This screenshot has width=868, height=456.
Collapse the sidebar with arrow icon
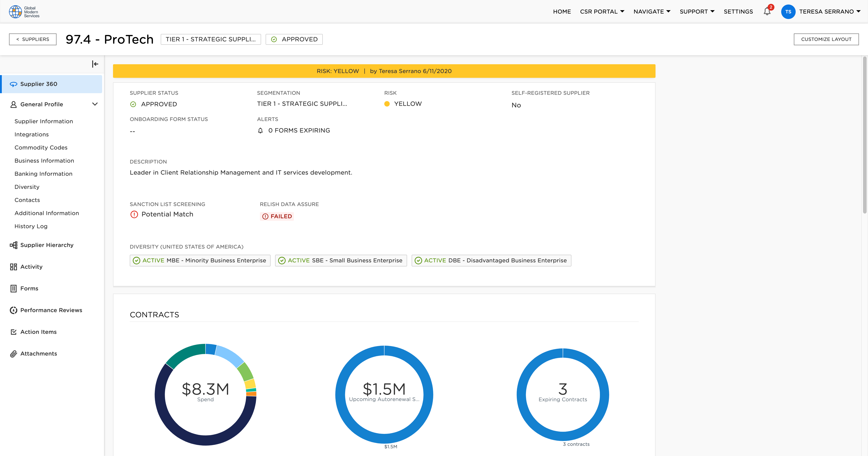(x=95, y=64)
